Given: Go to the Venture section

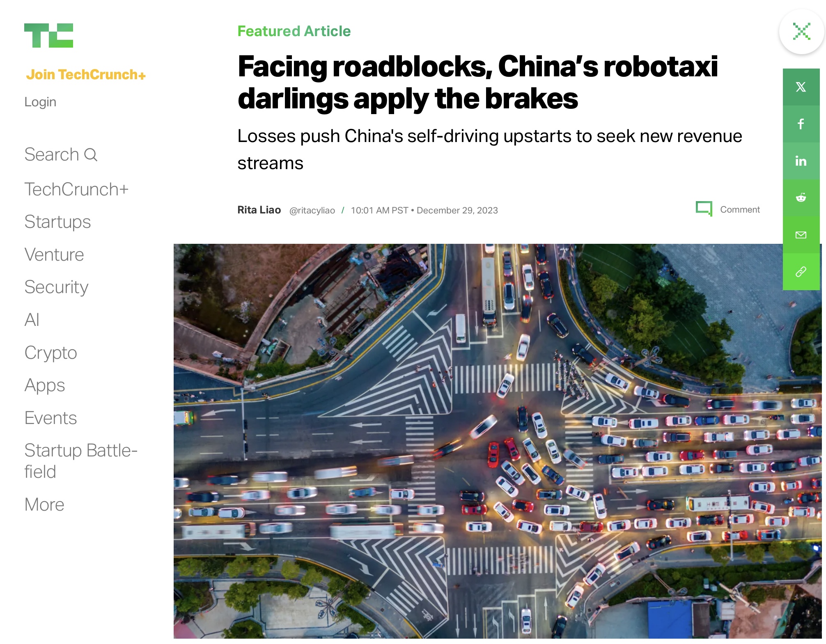Looking at the screenshot, I should tap(54, 255).
